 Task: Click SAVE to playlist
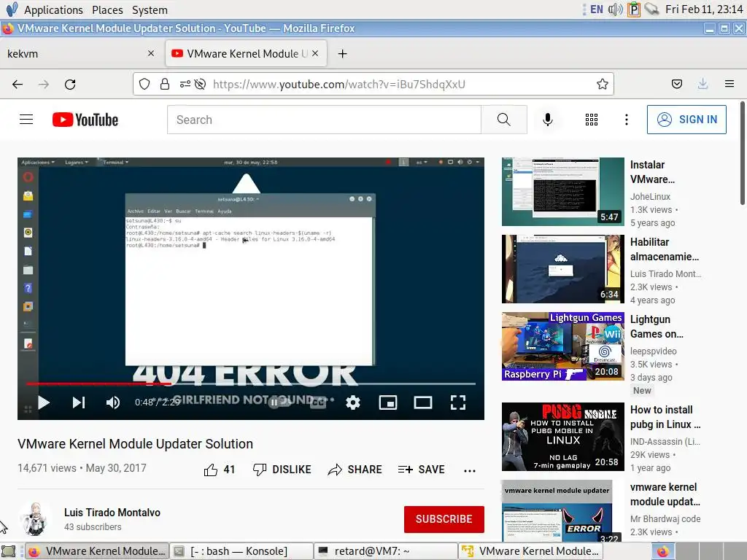tap(421, 470)
